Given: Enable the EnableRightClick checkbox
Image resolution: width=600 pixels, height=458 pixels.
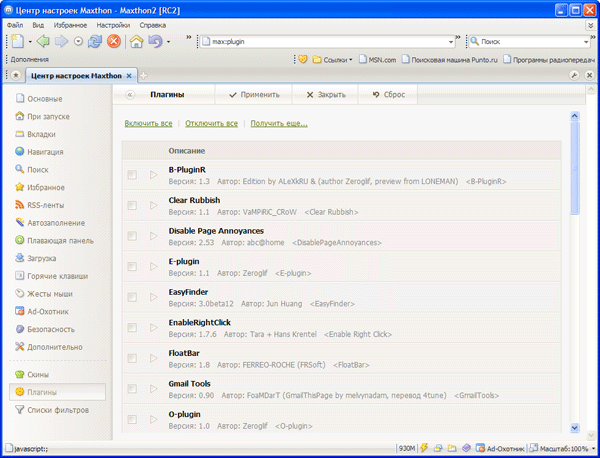Looking at the screenshot, I should click(x=132, y=328).
